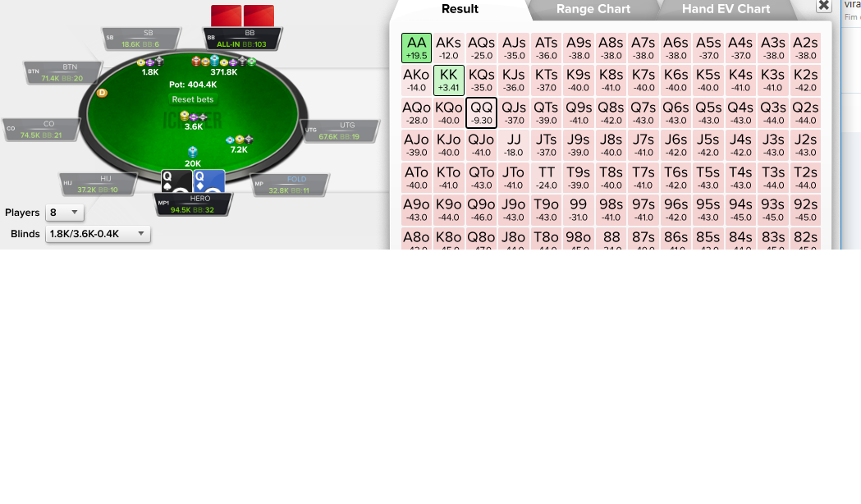Open the Blinds level dropdown
The width and height of the screenshot is (861, 504).
(x=98, y=234)
